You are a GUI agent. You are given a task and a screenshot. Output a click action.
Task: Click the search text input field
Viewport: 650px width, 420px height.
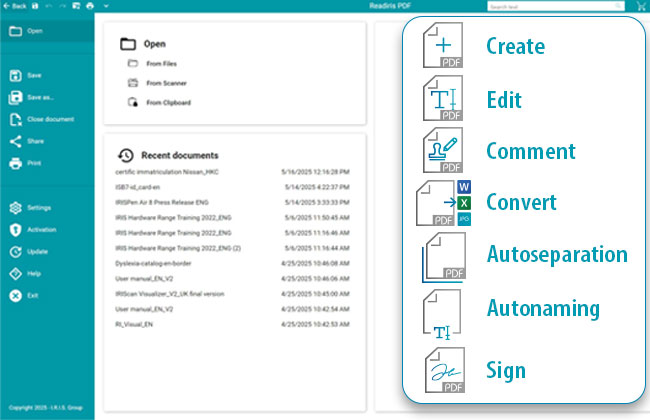pos(555,6)
